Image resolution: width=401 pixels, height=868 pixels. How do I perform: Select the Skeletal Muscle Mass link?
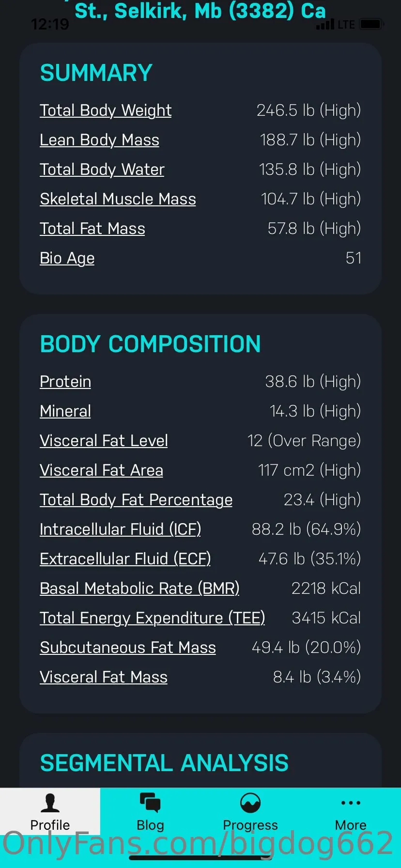[x=118, y=199]
